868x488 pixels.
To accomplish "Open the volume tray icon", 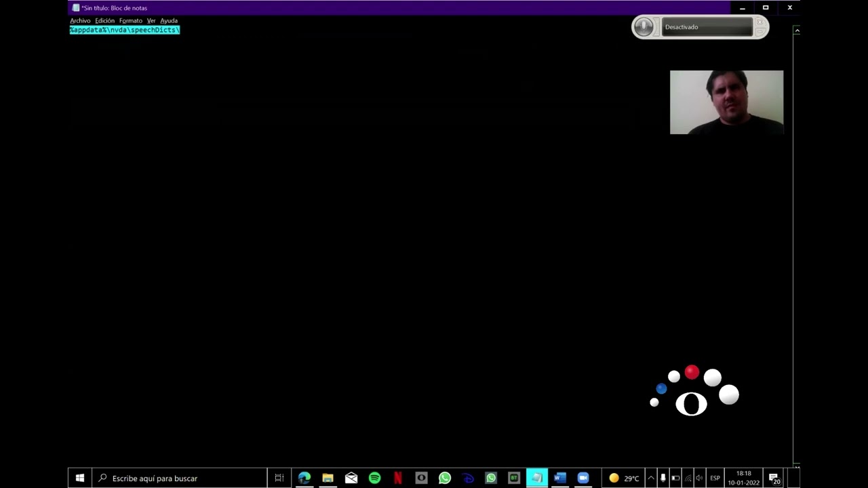I will 699,478.
